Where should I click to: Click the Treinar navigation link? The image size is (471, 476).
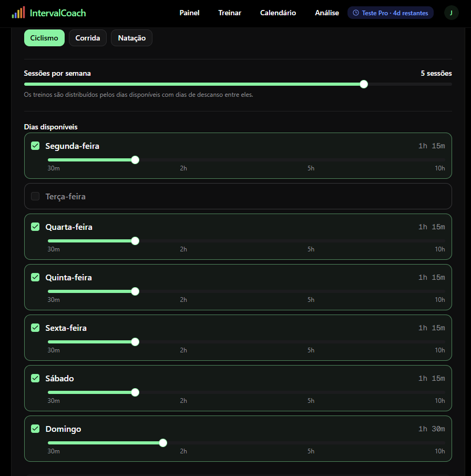click(x=230, y=13)
